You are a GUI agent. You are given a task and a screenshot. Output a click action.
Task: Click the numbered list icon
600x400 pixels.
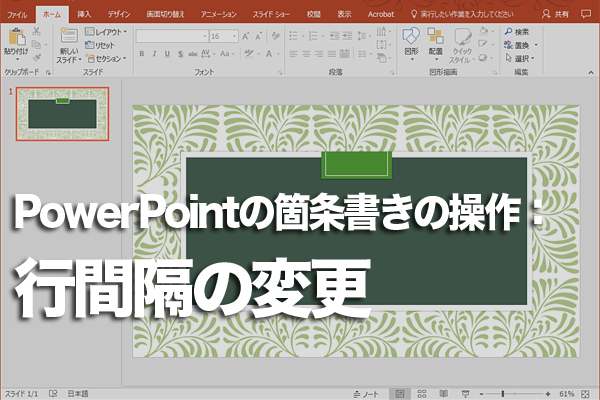313,36
